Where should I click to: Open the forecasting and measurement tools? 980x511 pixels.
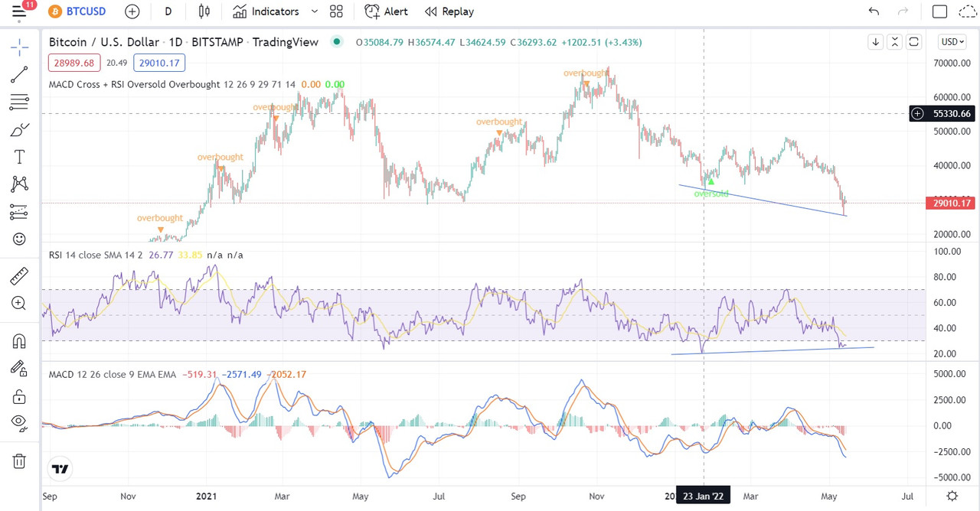tap(19, 211)
